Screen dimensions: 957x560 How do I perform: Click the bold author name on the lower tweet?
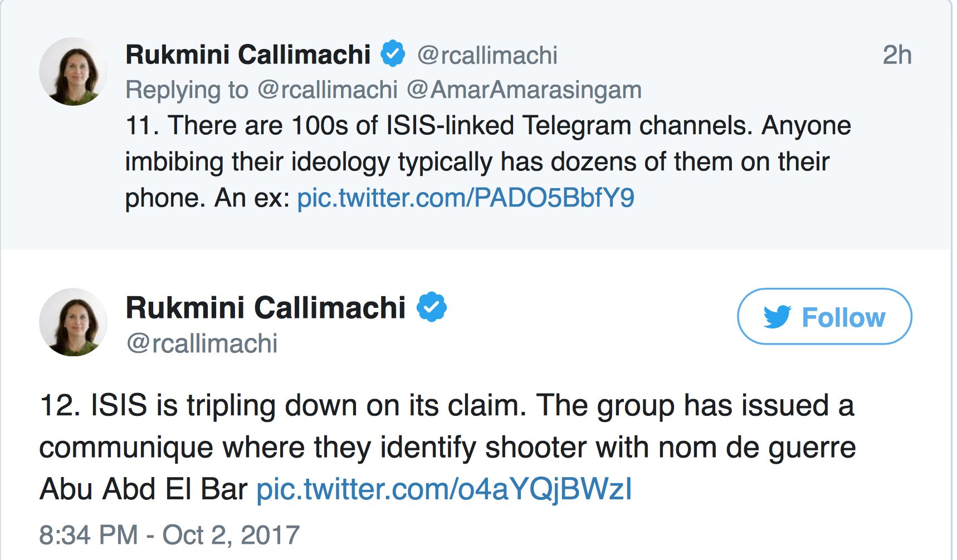point(266,307)
